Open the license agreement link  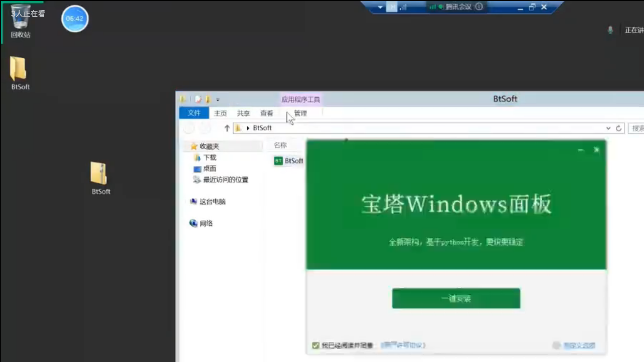[403, 345]
